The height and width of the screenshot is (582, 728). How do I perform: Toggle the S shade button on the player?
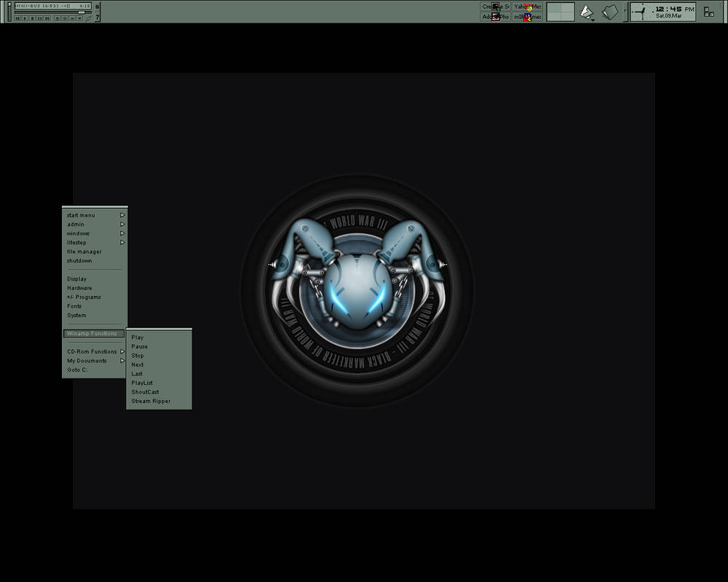(97, 7)
